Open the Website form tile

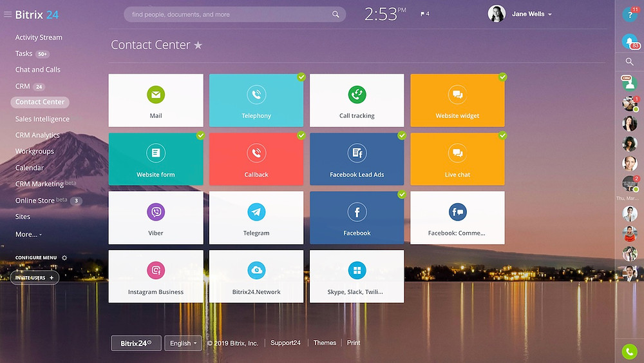click(156, 159)
